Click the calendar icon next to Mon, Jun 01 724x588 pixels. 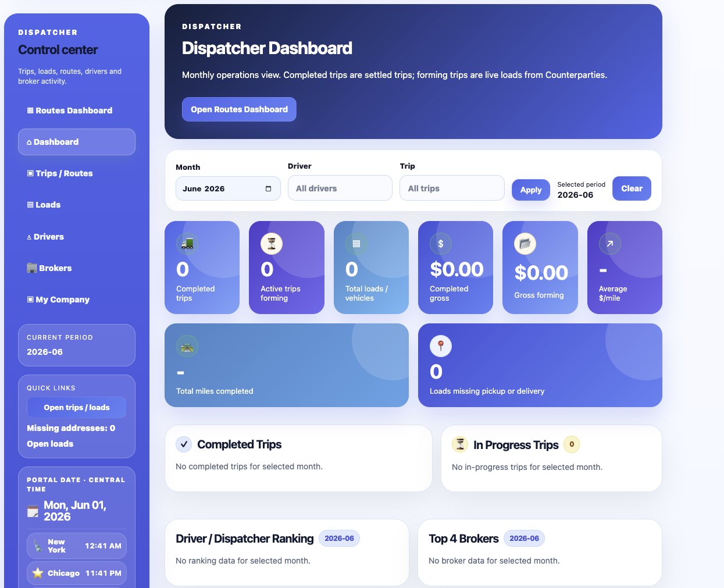(x=33, y=511)
